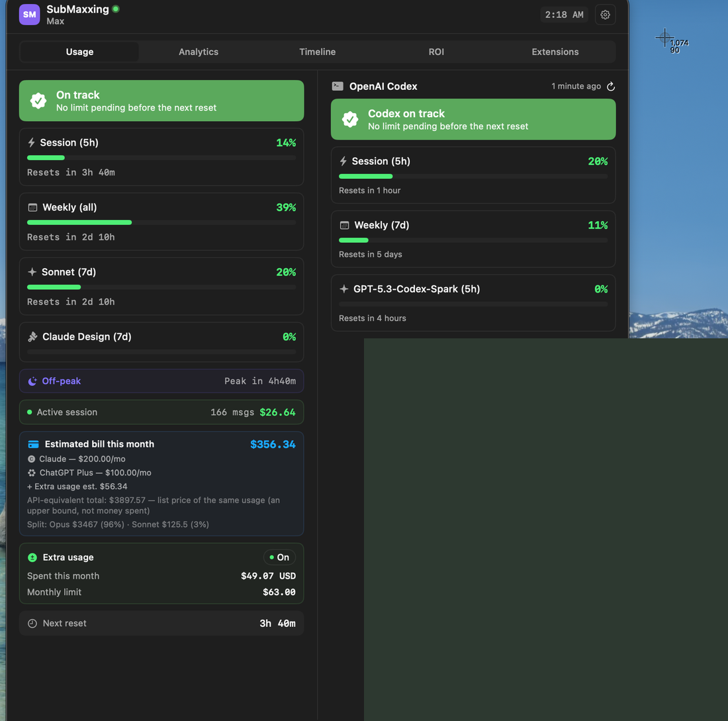Click the Codex on track checkmark badge
Viewport: 728px width, 721px height.
click(x=350, y=119)
